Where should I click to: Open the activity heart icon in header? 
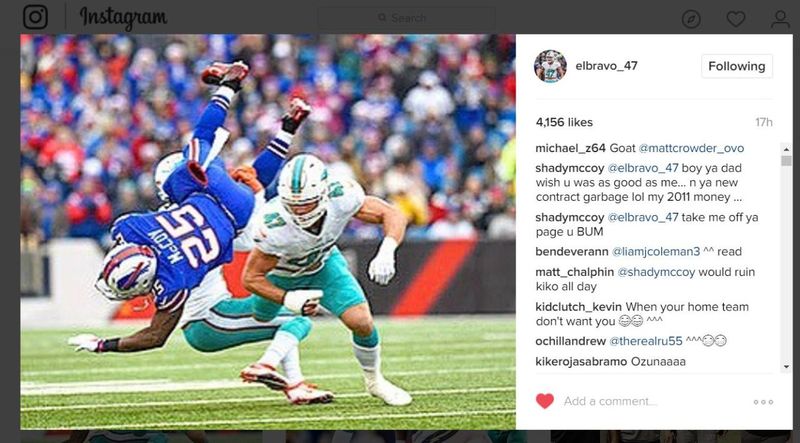point(736,19)
